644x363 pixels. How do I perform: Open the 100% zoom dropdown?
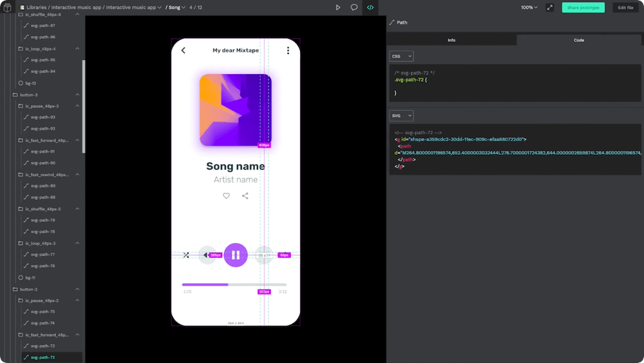529,8
